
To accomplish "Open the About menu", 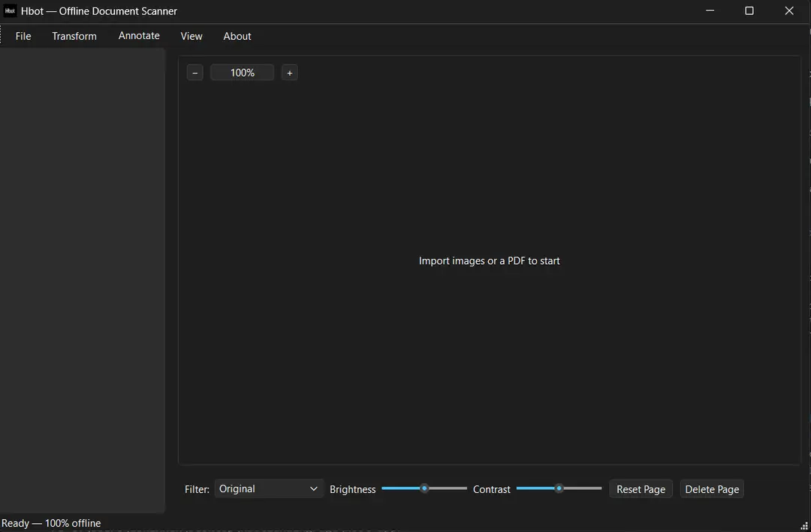I will pyautogui.click(x=237, y=36).
